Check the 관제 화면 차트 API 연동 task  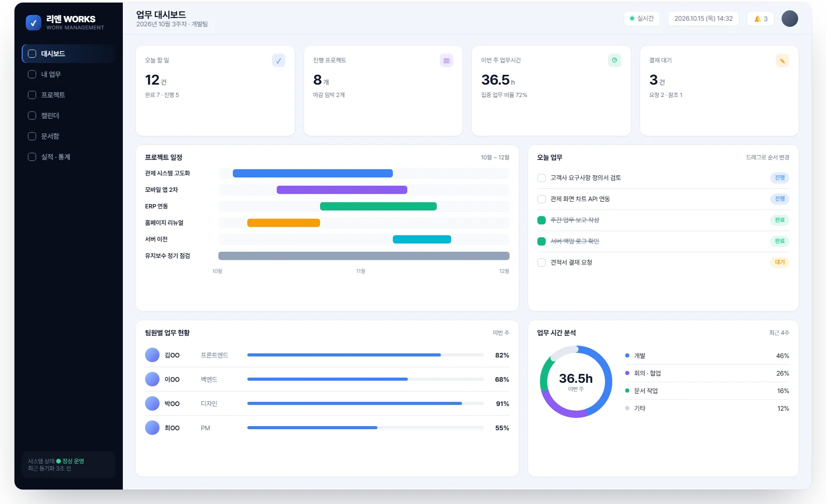[542, 199]
